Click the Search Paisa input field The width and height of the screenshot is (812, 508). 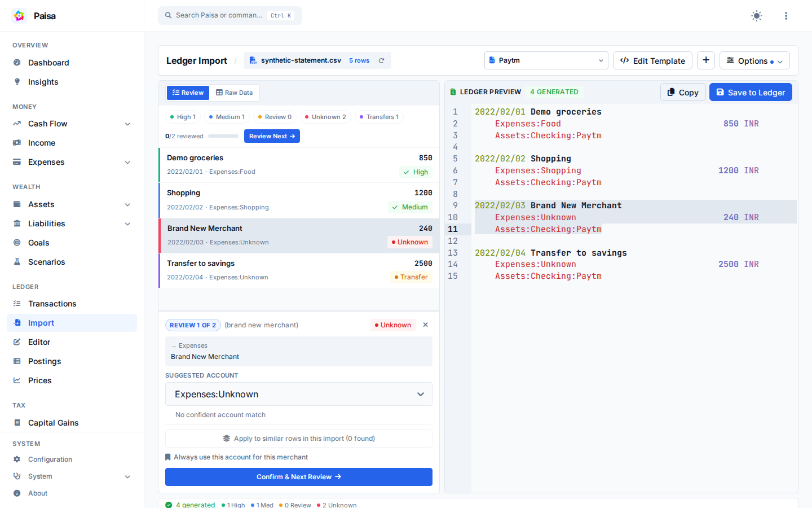point(230,15)
